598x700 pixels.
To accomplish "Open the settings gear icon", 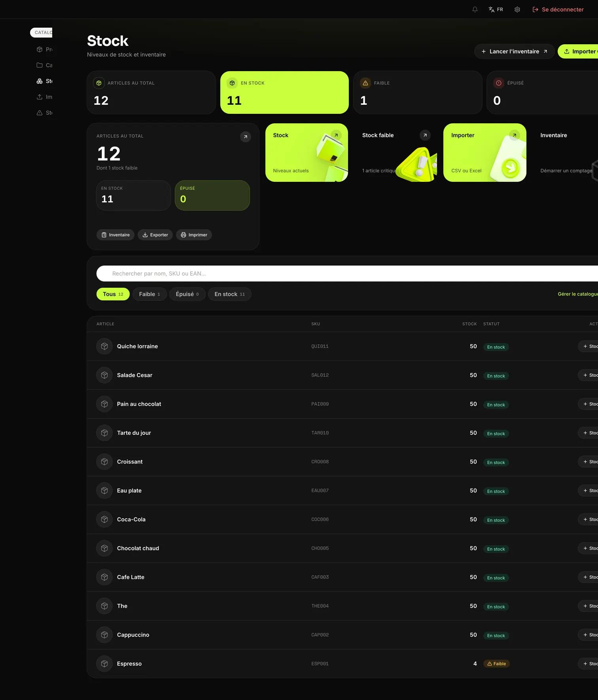I will [x=517, y=9].
